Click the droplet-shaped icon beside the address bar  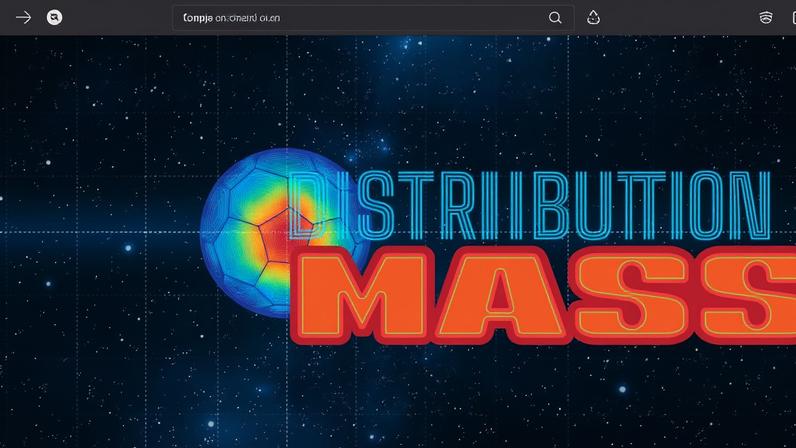[593, 18]
